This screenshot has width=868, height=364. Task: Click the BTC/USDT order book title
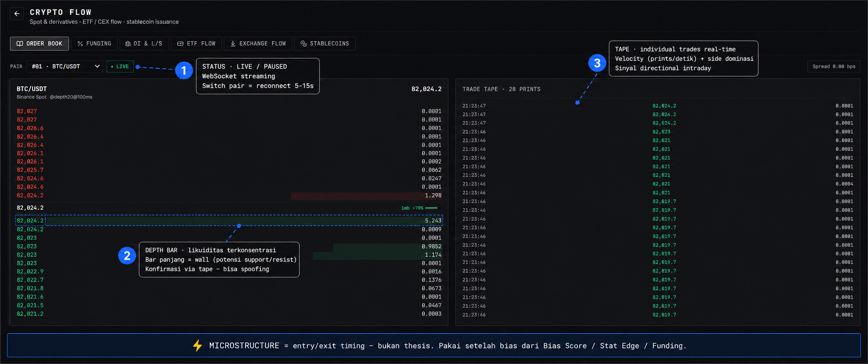pos(32,89)
